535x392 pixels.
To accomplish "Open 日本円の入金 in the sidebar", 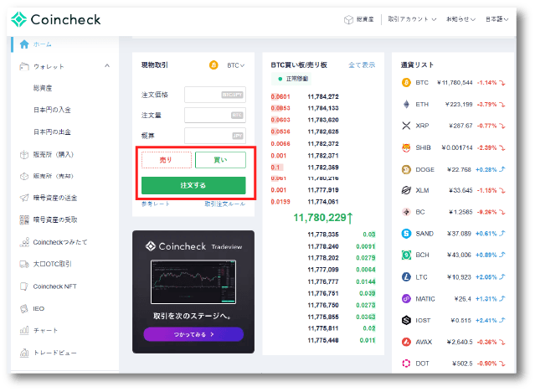I will click(53, 110).
